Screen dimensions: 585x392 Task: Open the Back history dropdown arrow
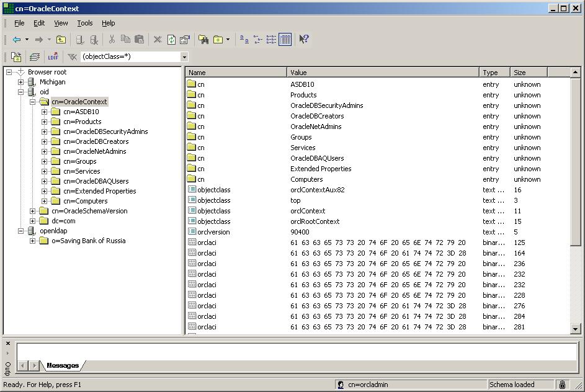coord(27,39)
